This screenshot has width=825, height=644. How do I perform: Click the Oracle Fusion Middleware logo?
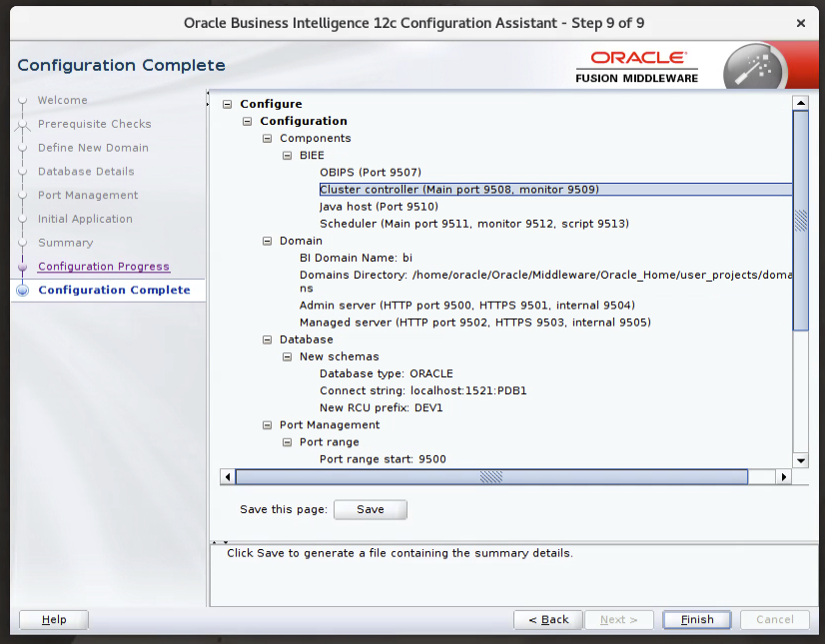(636, 67)
